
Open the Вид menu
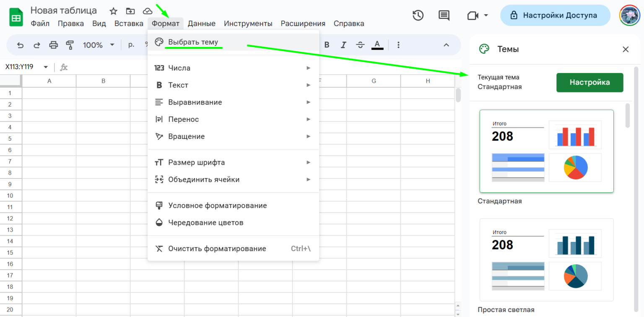pos(99,24)
